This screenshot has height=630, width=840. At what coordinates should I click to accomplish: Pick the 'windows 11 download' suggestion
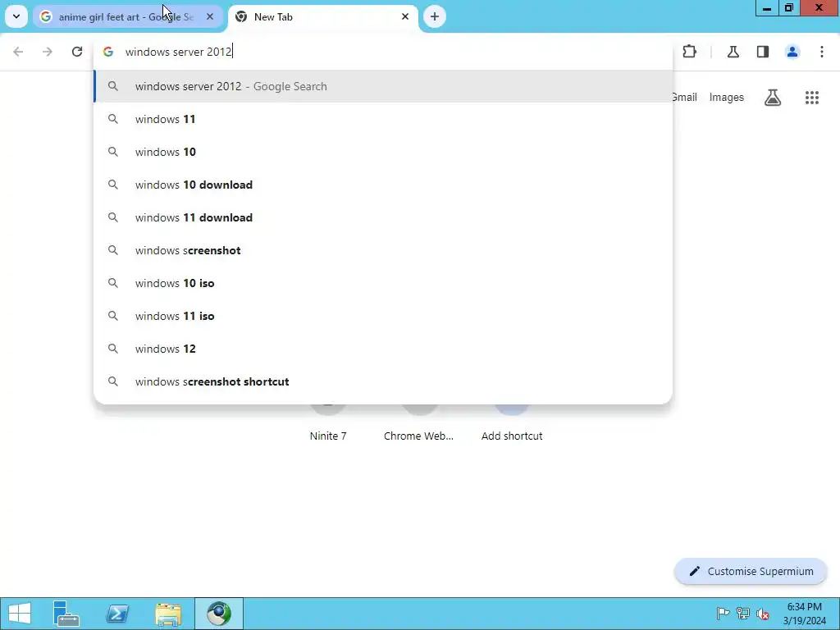(x=383, y=217)
